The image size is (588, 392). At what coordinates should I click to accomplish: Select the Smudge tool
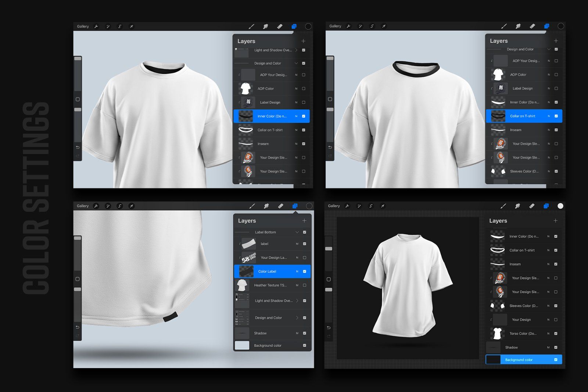tap(266, 26)
